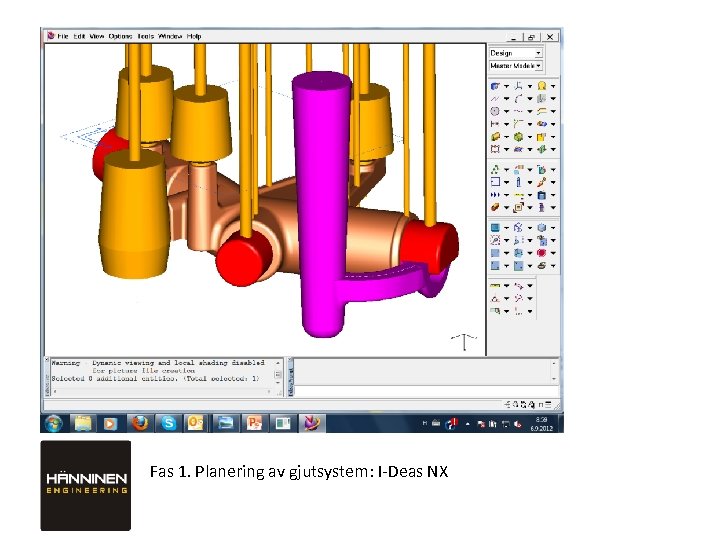Close the list pane with its small X
720x540 pixels.
[x=47, y=360]
